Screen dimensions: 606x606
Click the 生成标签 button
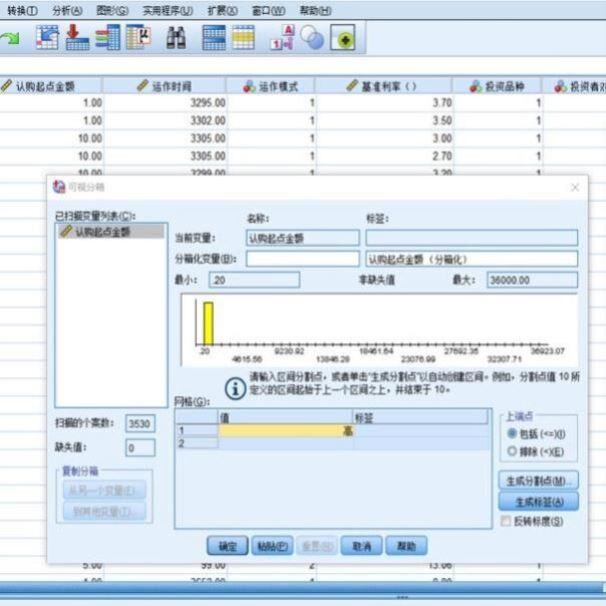[x=538, y=502]
